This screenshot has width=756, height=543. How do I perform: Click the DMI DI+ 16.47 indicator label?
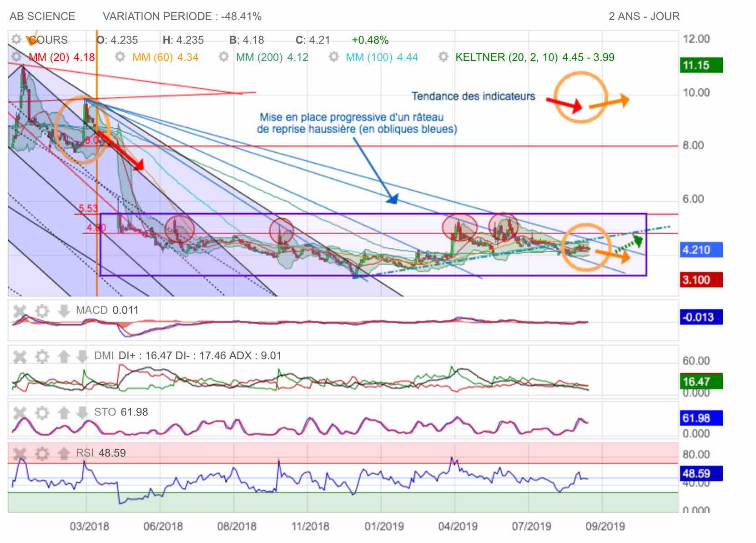[188, 356]
